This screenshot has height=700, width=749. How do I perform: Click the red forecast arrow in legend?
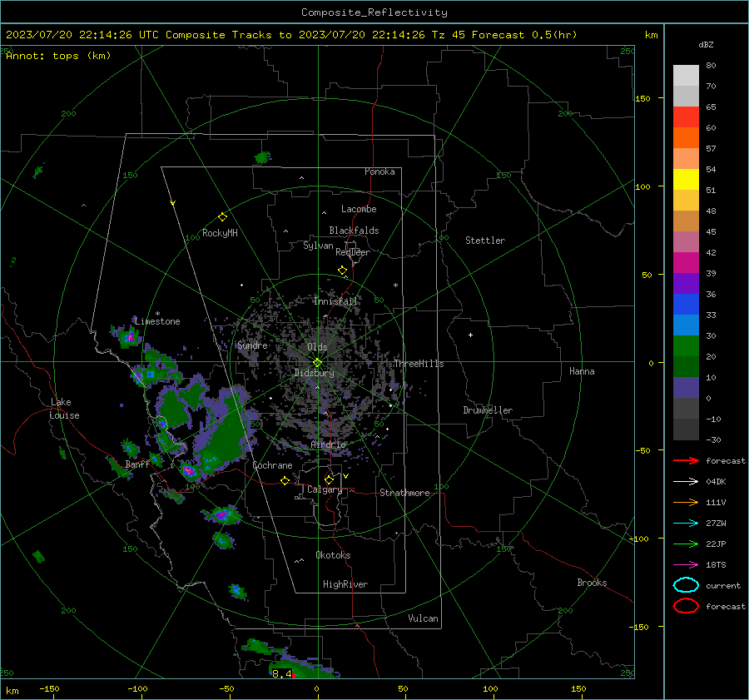click(x=686, y=460)
